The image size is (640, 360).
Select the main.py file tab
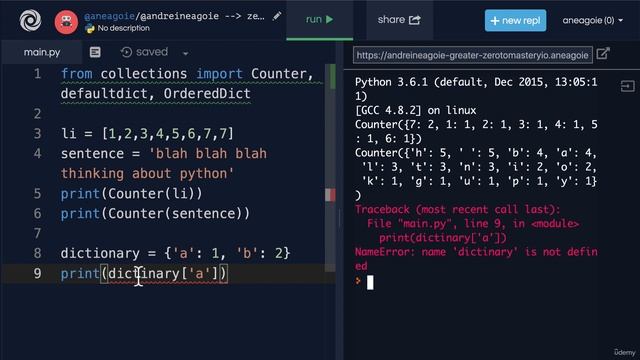tap(42, 52)
